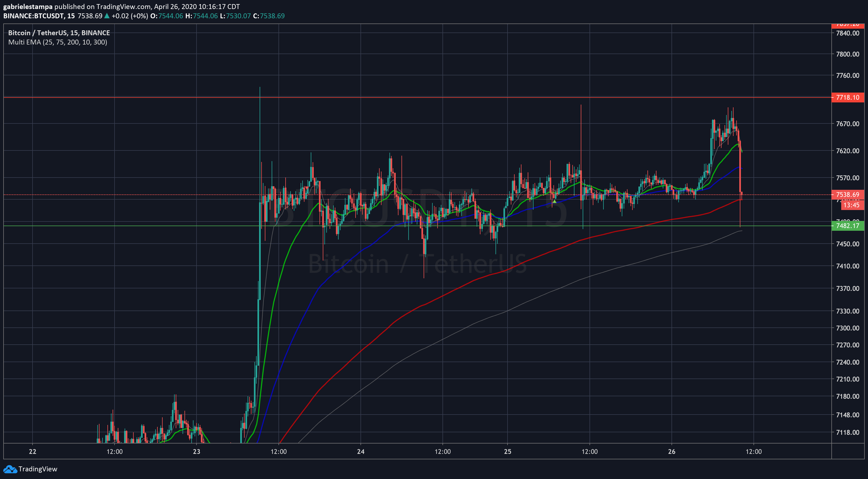Screen dimensions: 868x479
Task: Click the TradingView cloud logo icon
Action: click(10, 469)
